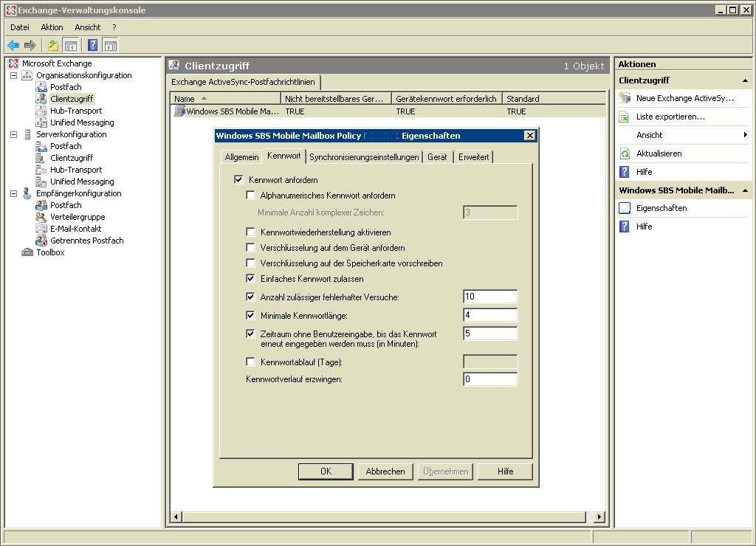This screenshot has width=756, height=546.
Task: Click the Hilfe icon under Windows SBS Mobile Mailbox actions
Action: tap(625, 227)
